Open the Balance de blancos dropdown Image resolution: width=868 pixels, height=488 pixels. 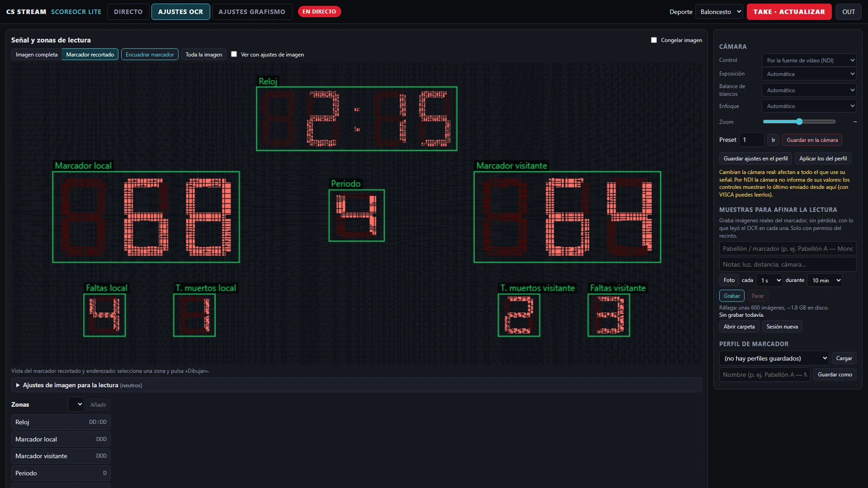(809, 90)
